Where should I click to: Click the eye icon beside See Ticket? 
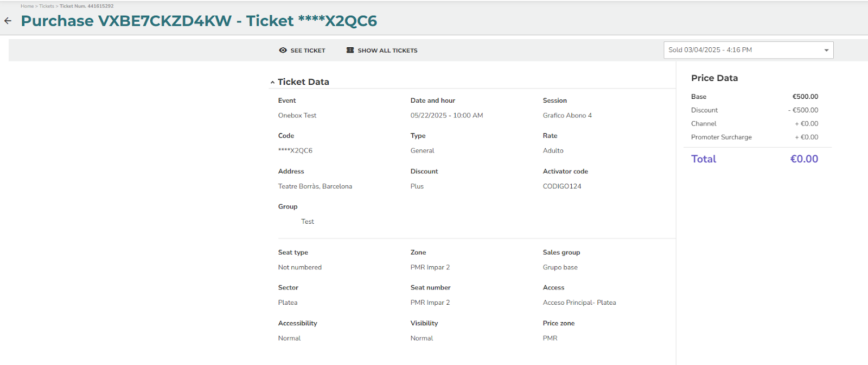(x=283, y=50)
